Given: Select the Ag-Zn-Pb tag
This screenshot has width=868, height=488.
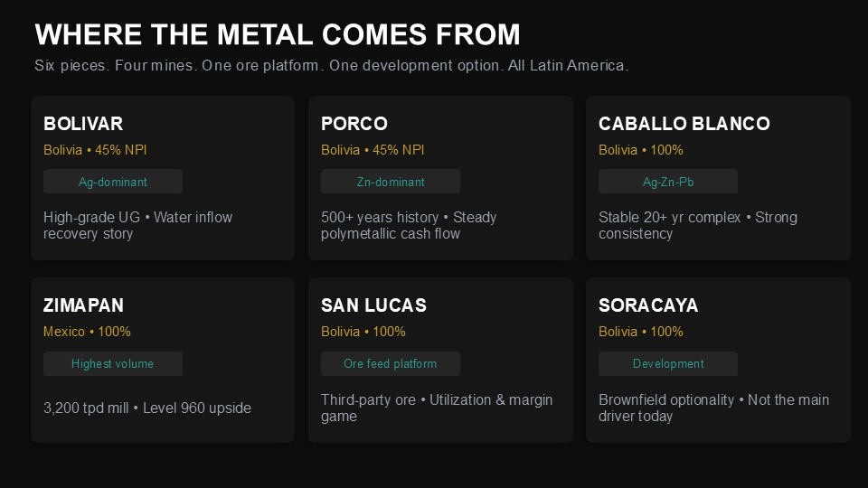Looking at the screenshot, I should tap(667, 182).
